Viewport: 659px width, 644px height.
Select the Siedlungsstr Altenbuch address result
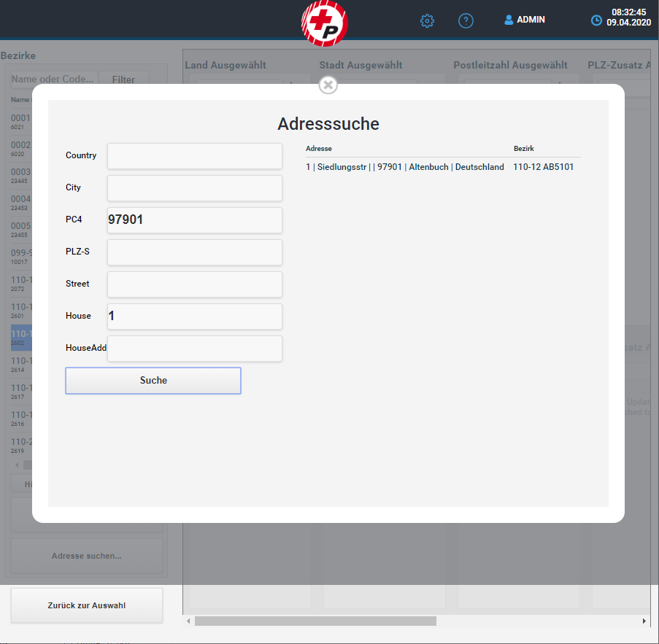(405, 167)
